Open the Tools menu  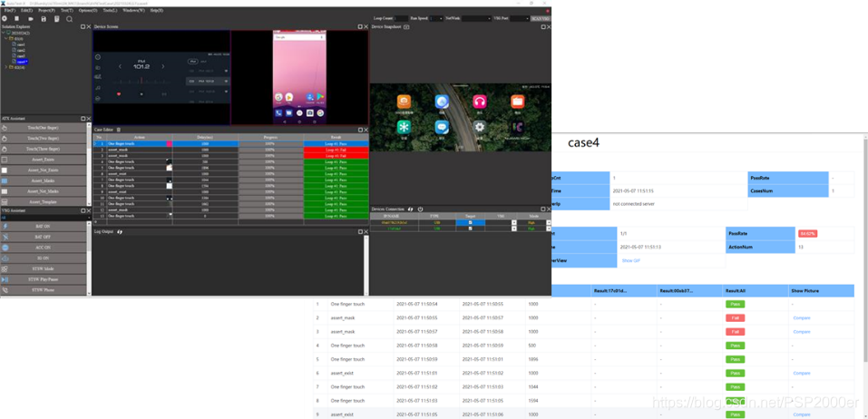click(110, 11)
